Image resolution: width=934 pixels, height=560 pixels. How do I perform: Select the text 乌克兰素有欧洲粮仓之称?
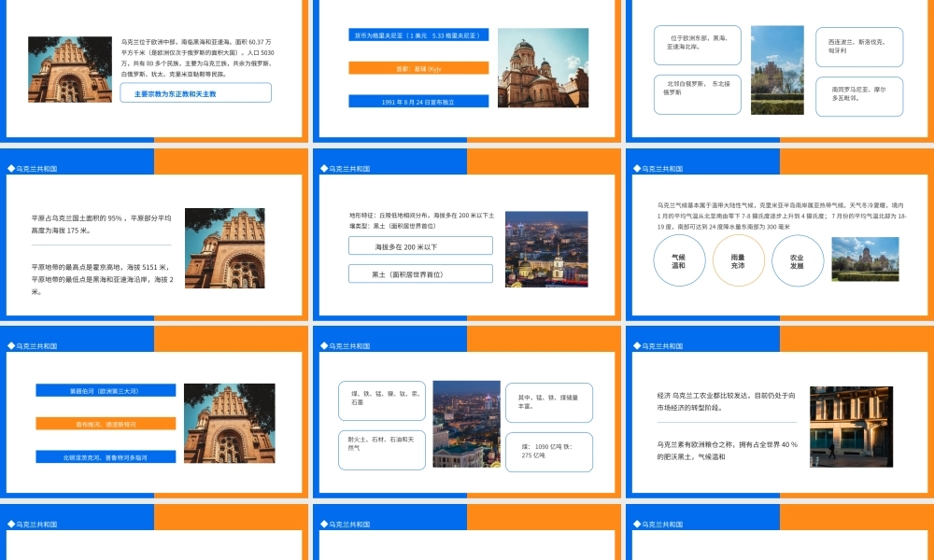728,451
